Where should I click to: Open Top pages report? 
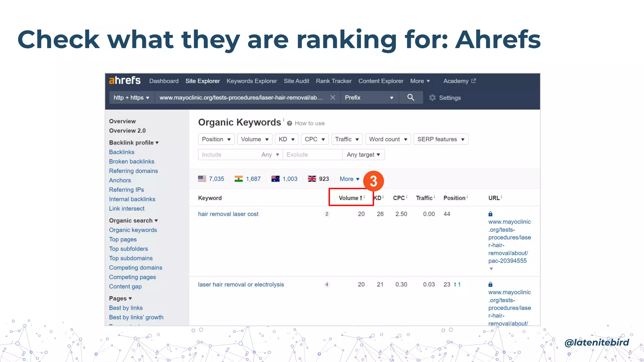click(x=123, y=239)
